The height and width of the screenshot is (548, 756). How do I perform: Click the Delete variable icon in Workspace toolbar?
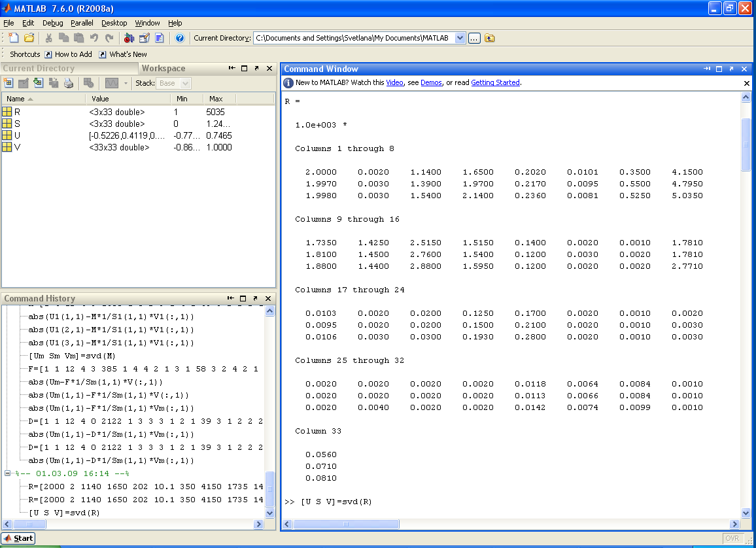(89, 83)
